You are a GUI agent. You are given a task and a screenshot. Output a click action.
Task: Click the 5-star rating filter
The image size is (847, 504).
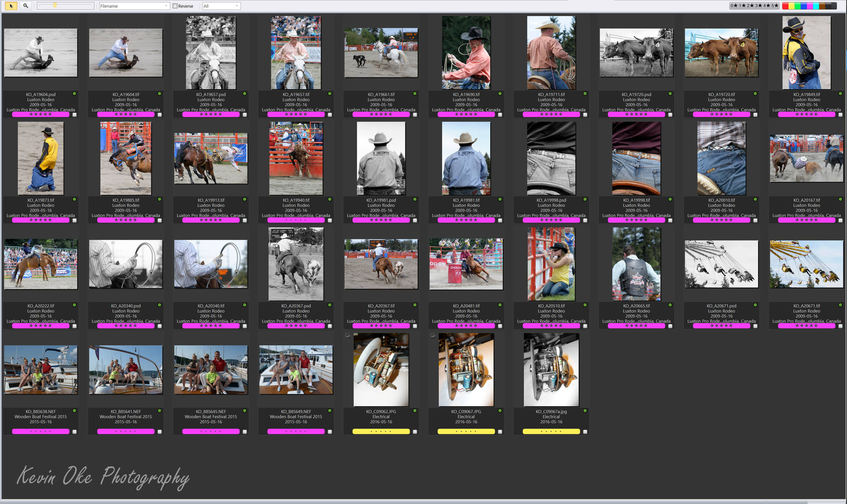coord(775,6)
